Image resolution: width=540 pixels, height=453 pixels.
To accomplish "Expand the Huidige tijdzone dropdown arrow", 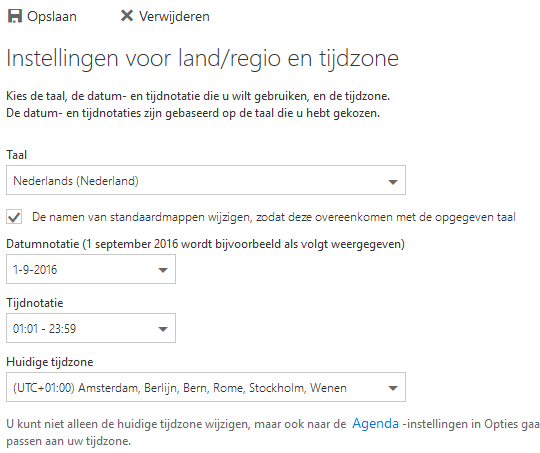I will click(393, 388).
